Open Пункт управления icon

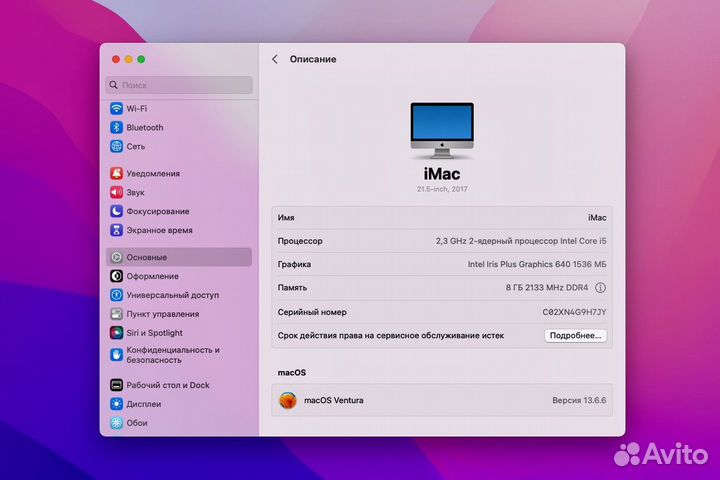tap(117, 314)
